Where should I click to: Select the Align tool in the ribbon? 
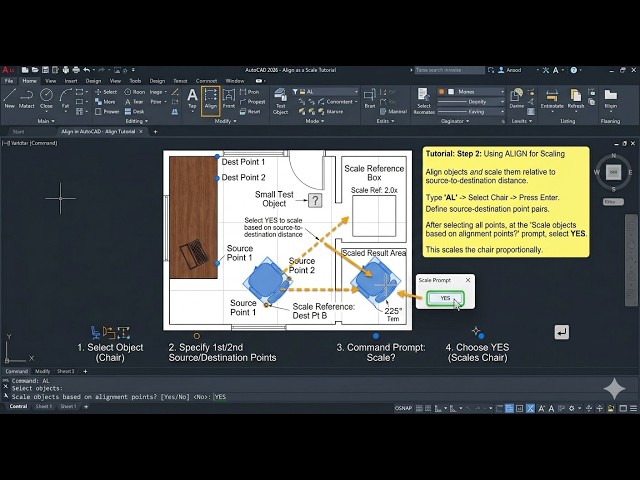[211, 100]
